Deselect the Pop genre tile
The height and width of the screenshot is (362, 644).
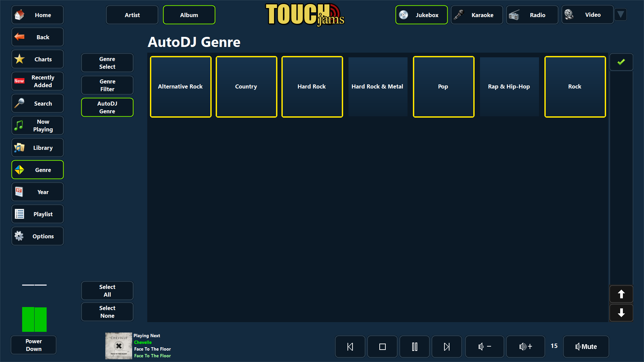tap(443, 86)
